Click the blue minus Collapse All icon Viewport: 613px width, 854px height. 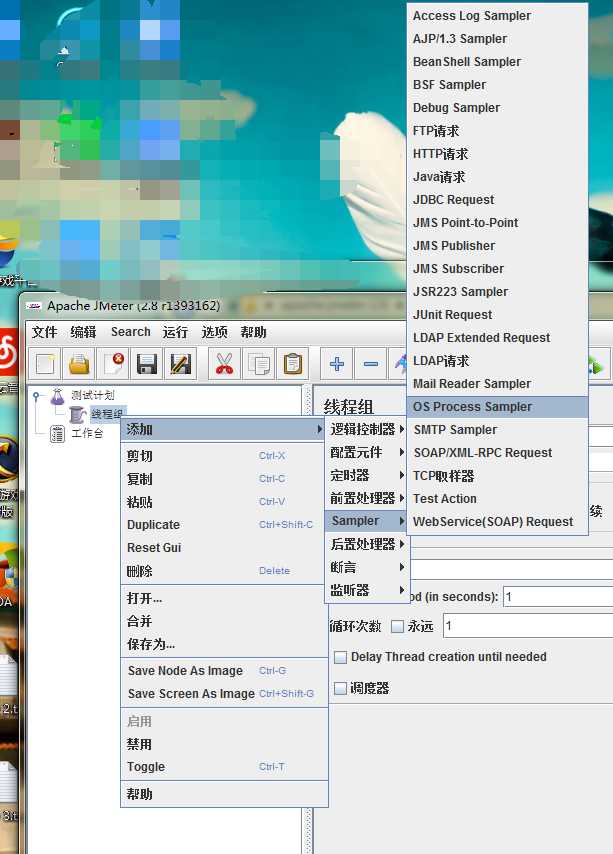[371, 363]
